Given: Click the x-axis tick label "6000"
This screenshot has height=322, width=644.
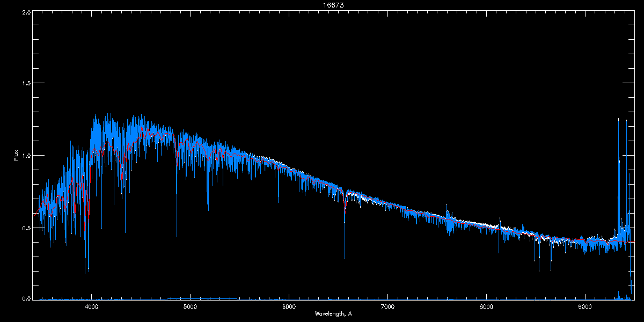Looking at the screenshot, I should pos(289,306).
